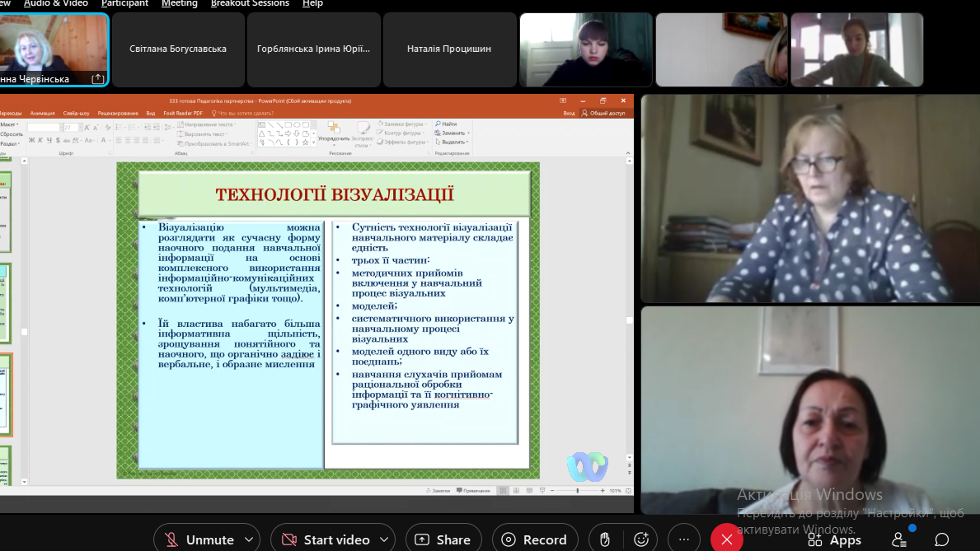Raise hand using the hand icon
Image resolution: width=980 pixels, height=551 pixels.
[605, 539]
